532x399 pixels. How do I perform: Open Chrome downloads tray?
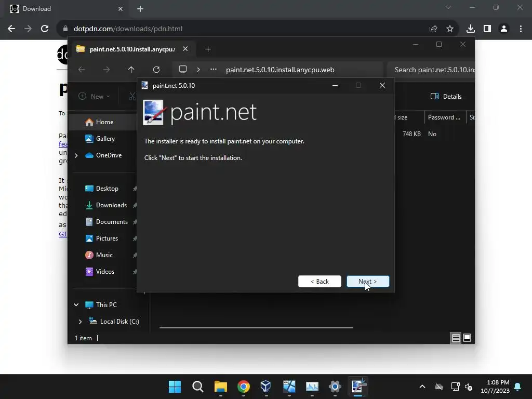point(471,29)
